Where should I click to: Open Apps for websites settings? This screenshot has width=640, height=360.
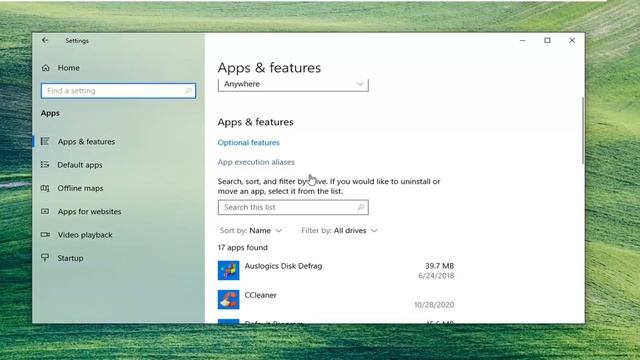click(x=89, y=211)
